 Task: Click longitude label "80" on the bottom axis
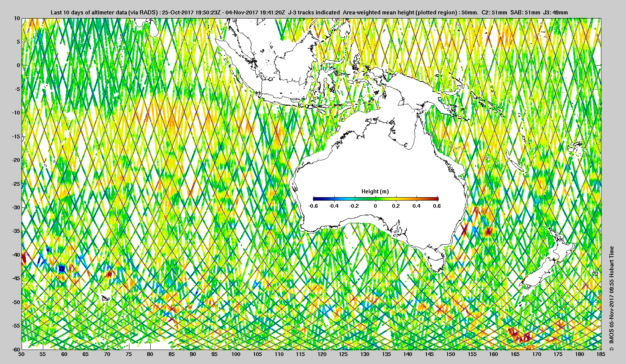(x=150, y=354)
